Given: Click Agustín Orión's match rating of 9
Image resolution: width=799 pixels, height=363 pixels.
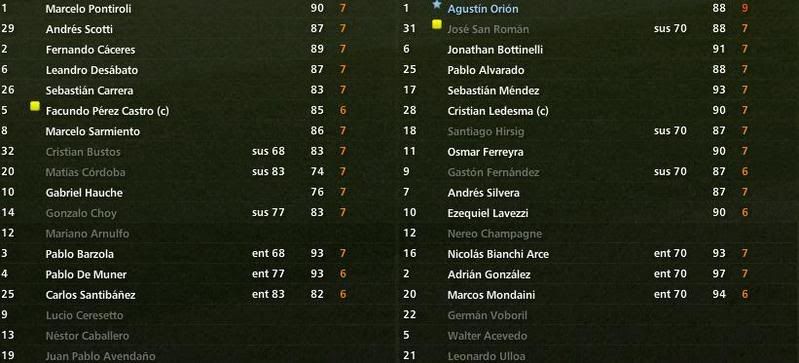Looking at the screenshot, I should (745, 9).
